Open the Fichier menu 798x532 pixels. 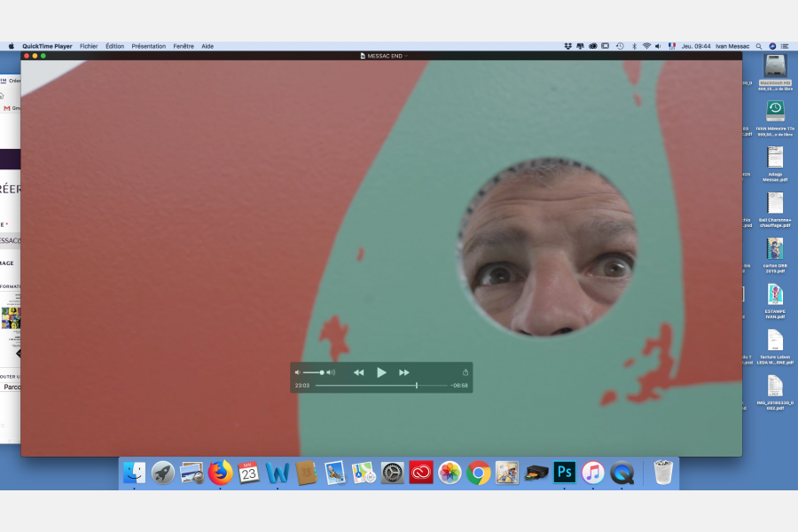coord(89,46)
